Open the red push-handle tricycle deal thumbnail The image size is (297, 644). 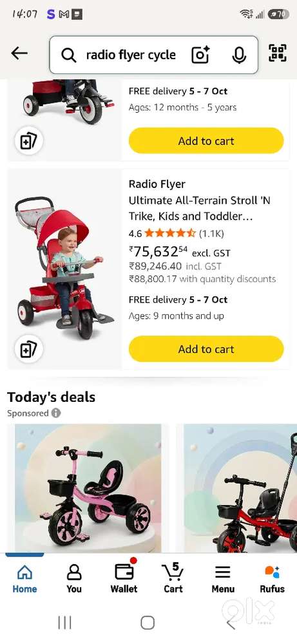pos(240,488)
